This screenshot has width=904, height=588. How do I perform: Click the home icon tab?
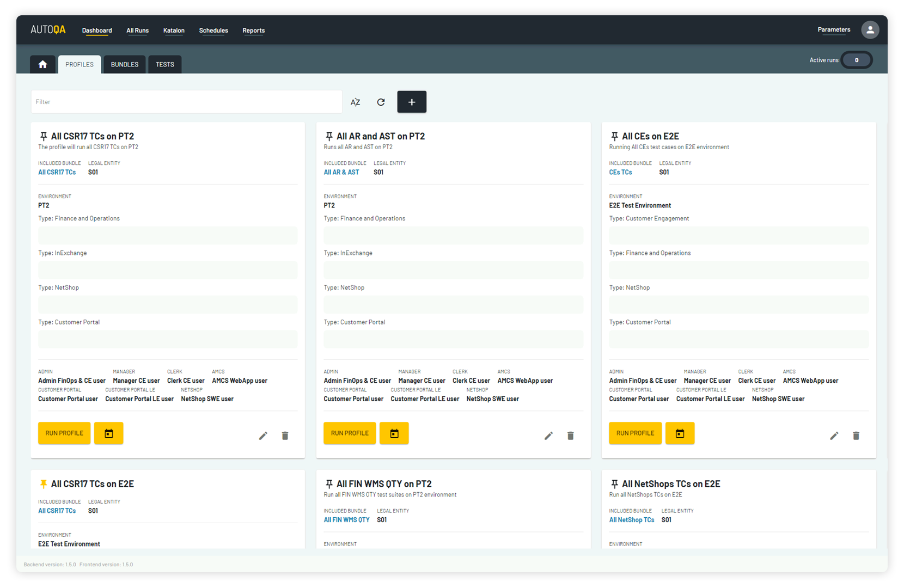42,64
